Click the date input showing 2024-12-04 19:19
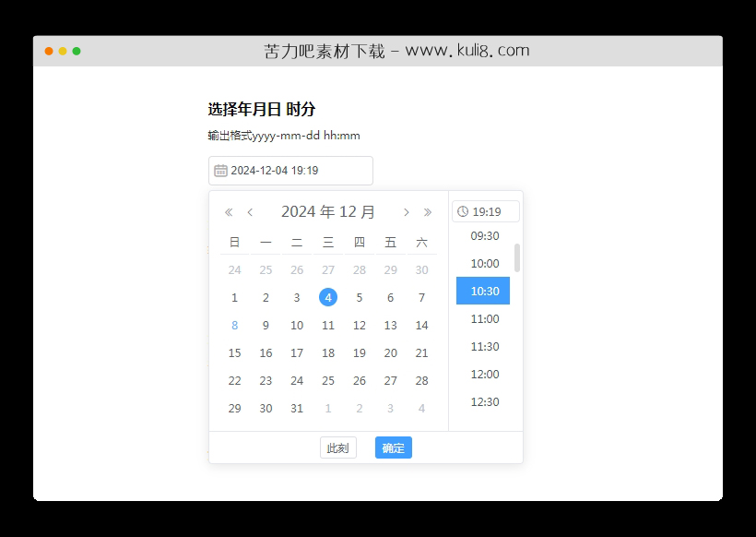Viewport: 756px width, 537px height. (290, 171)
